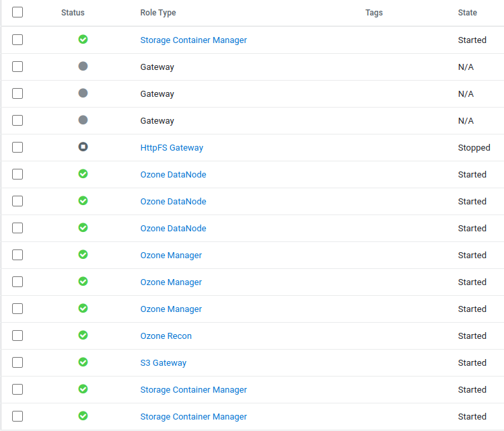The width and height of the screenshot is (504, 431).
Task: Select the checkbox of the first Ozone Manager row
Action: tap(17, 255)
